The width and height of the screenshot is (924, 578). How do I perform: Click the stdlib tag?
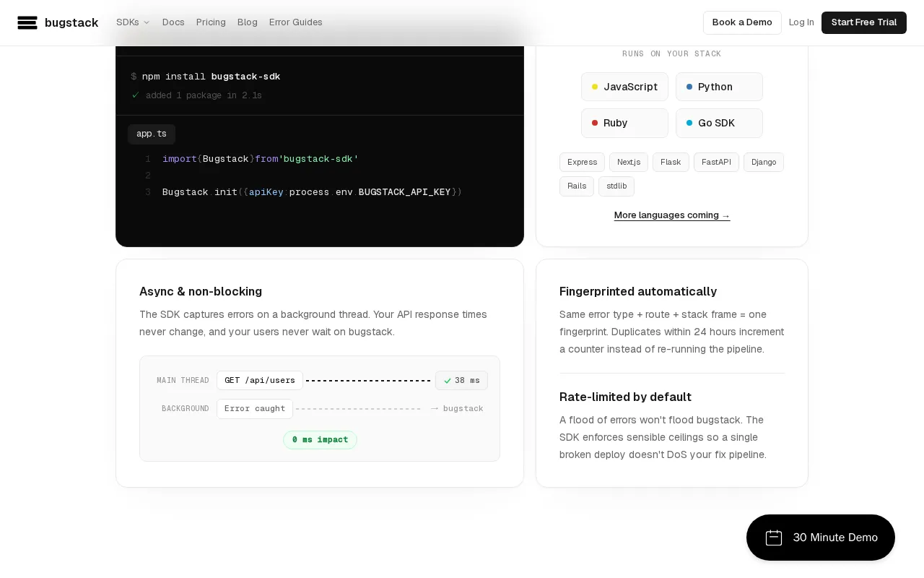click(x=616, y=186)
